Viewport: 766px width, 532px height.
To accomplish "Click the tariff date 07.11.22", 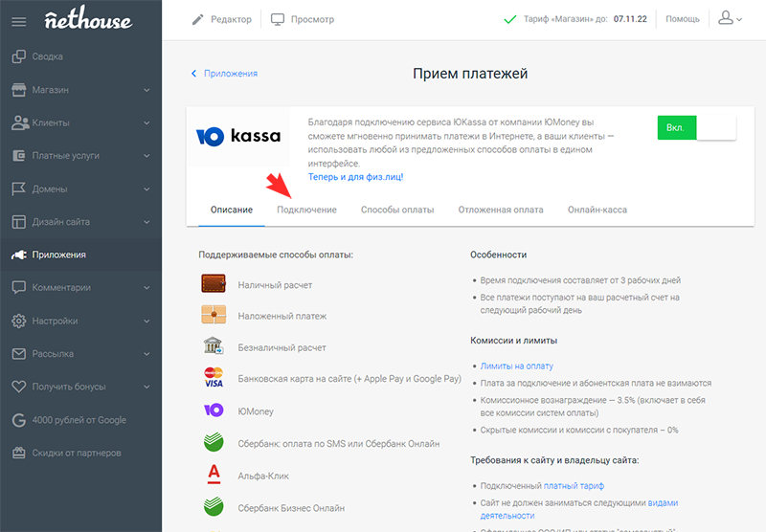I will pyautogui.click(x=630, y=19).
